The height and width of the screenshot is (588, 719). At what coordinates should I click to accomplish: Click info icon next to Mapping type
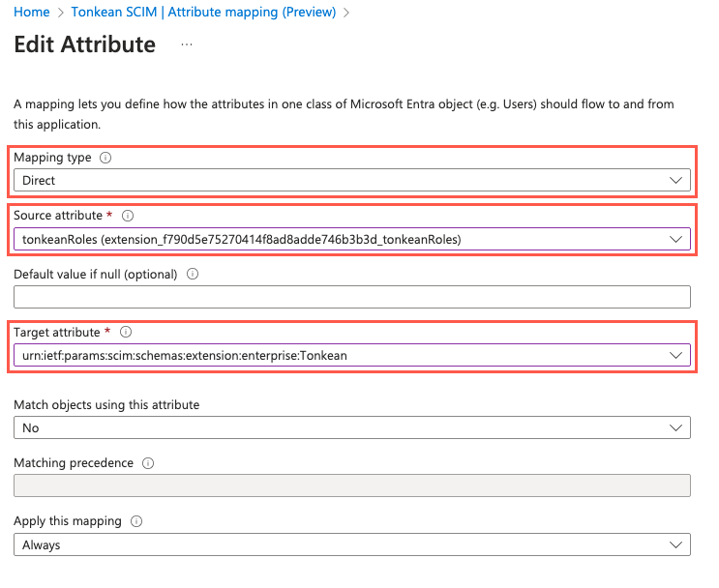coord(105,158)
